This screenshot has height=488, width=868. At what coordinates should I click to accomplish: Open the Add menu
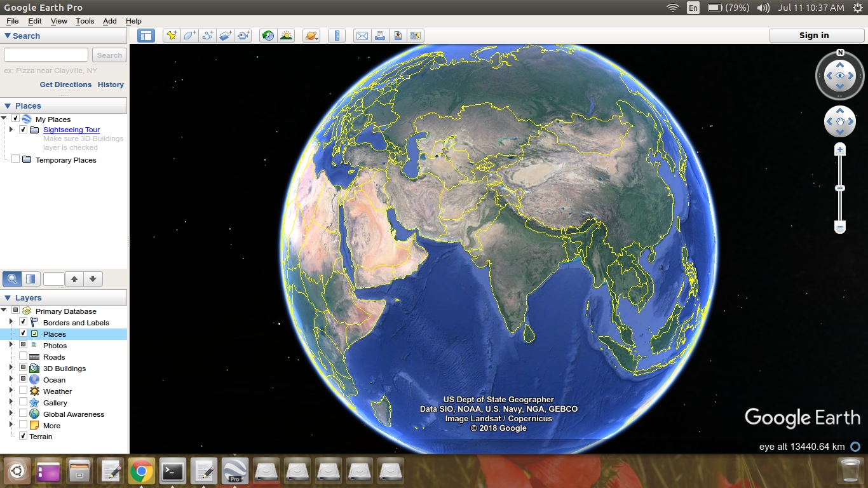tap(110, 21)
